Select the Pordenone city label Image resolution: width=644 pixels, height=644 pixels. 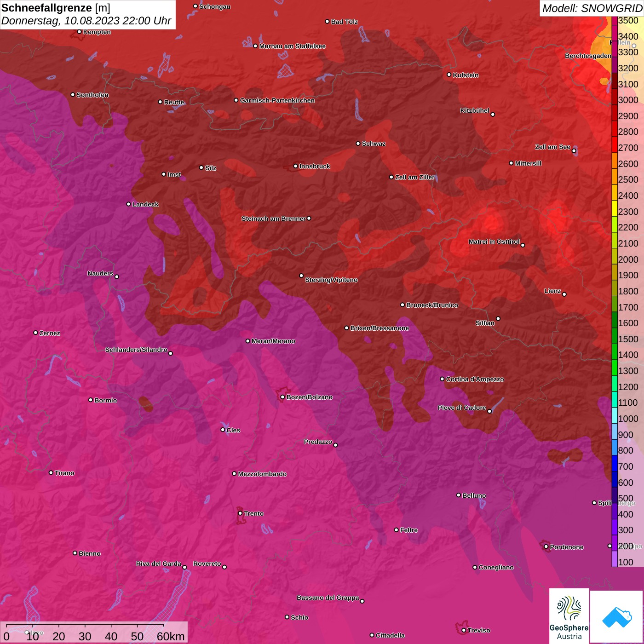pos(566,547)
